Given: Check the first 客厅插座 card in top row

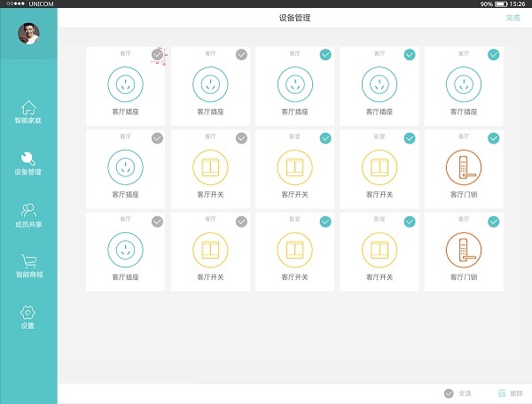Looking at the screenshot, I should (x=157, y=55).
